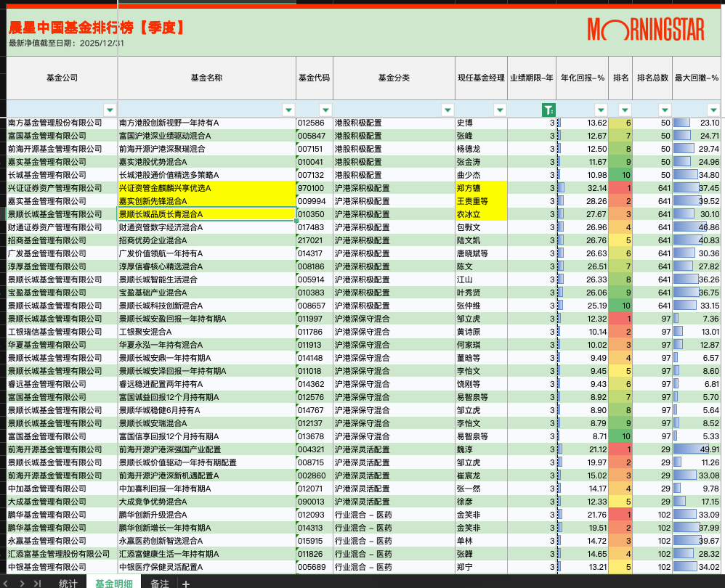Screen dimensions: 725x588
Task: Select company cell 汇添富基金管理股份有限公司
Action: coord(62,554)
